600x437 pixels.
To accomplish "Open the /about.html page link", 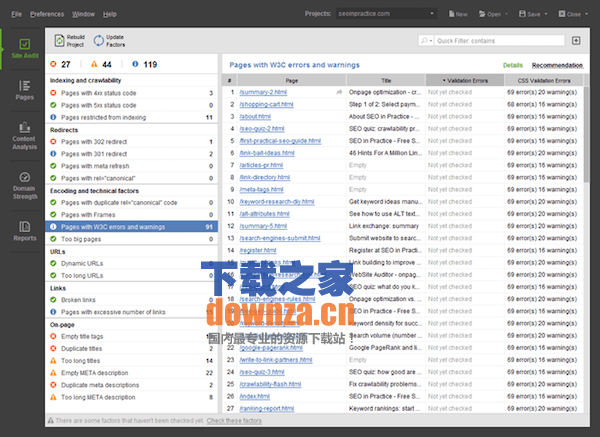I will click(255, 117).
